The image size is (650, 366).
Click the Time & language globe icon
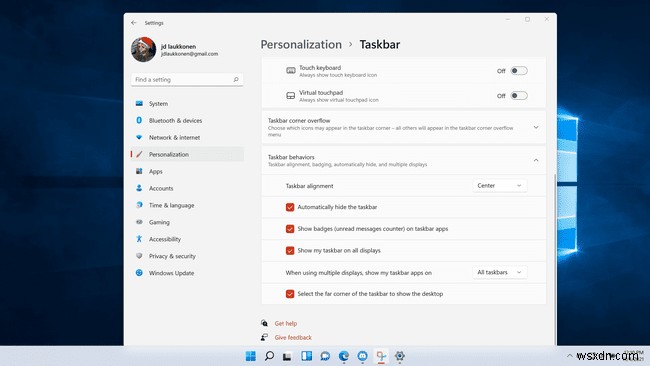139,205
